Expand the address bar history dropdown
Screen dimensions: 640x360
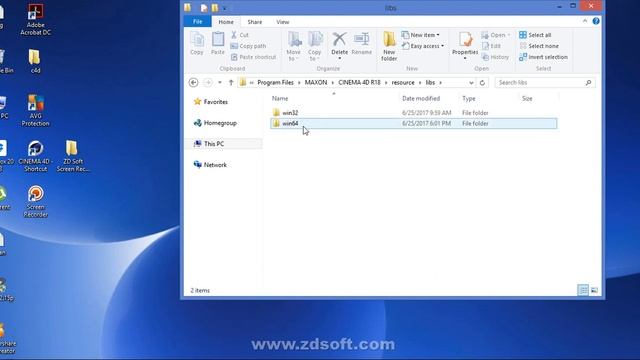(x=471, y=82)
